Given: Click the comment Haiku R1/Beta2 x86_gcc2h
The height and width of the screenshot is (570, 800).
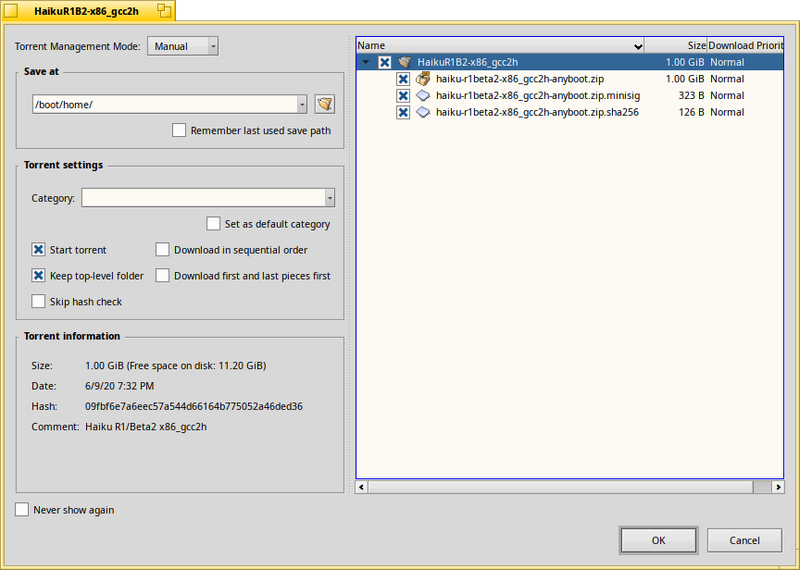Looking at the screenshot, I should click(x=146, y=427).
